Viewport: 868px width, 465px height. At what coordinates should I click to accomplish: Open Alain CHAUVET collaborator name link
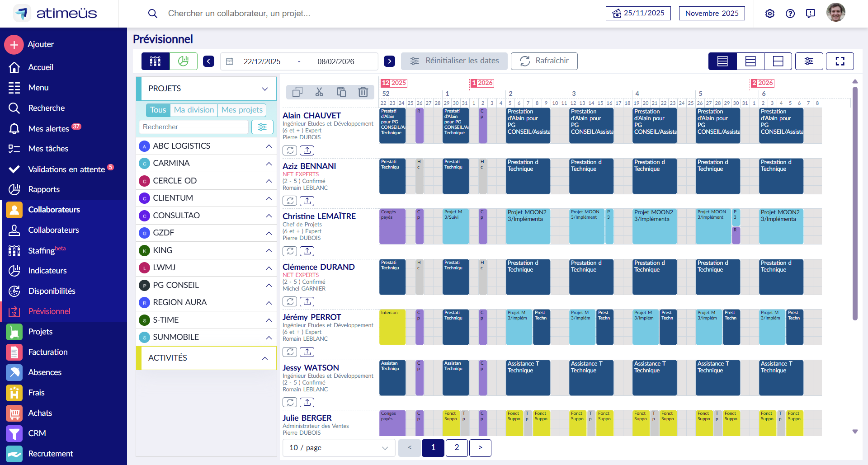312,116
